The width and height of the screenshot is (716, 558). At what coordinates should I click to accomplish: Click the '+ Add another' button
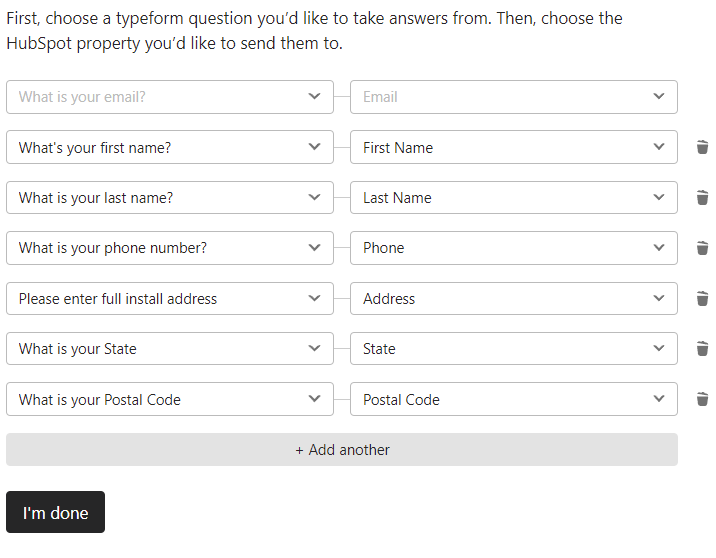(342, 450)
